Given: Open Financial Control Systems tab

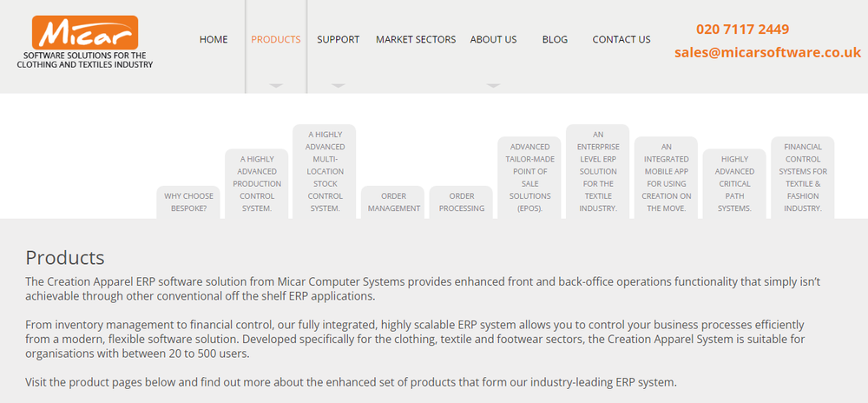Looking at the screenshot, I should (803, 178).
